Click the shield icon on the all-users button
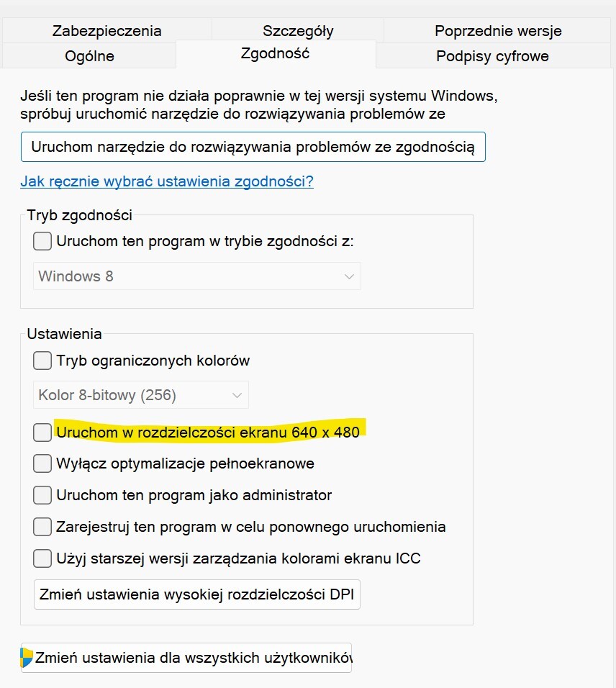Screen dimensions: 616x688 tap(27, 658)
